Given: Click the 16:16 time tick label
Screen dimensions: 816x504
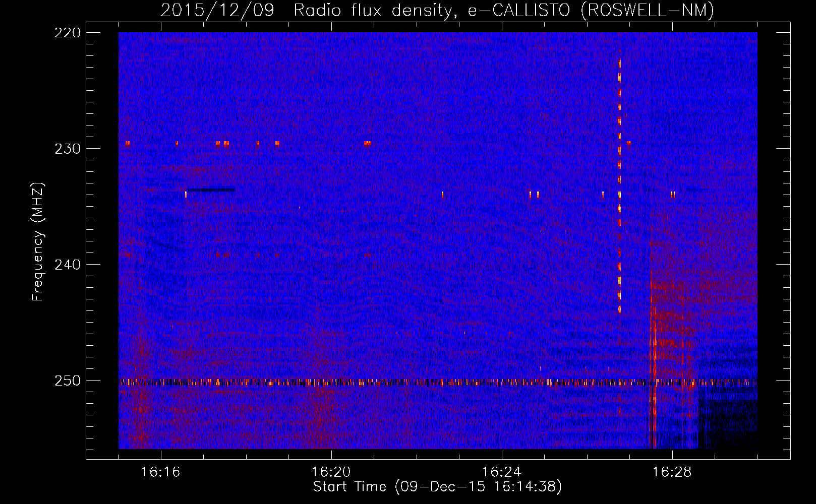Looking at the screenshot, I should coord(161,472).
